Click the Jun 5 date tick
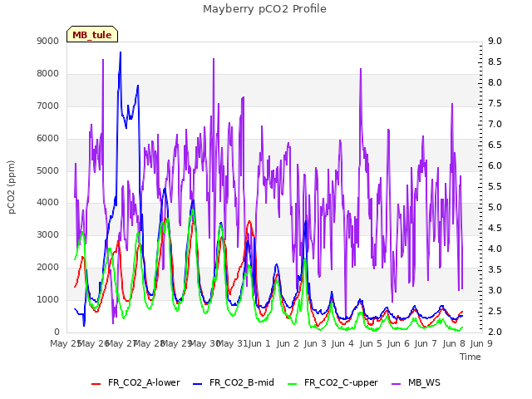532x399 pixels. pos(371,343)
